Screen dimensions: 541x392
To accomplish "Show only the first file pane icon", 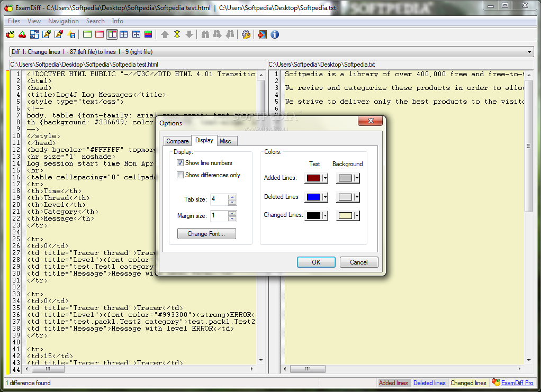I will [87, 34].
